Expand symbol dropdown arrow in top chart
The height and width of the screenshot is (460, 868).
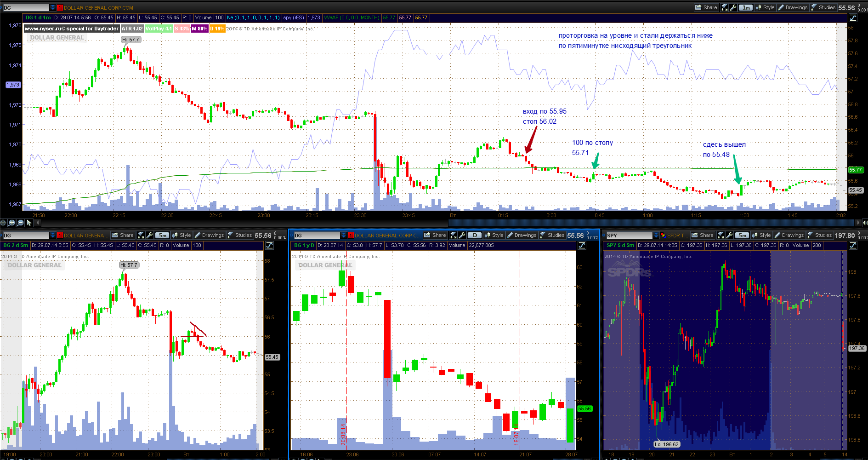click(53, 7)
